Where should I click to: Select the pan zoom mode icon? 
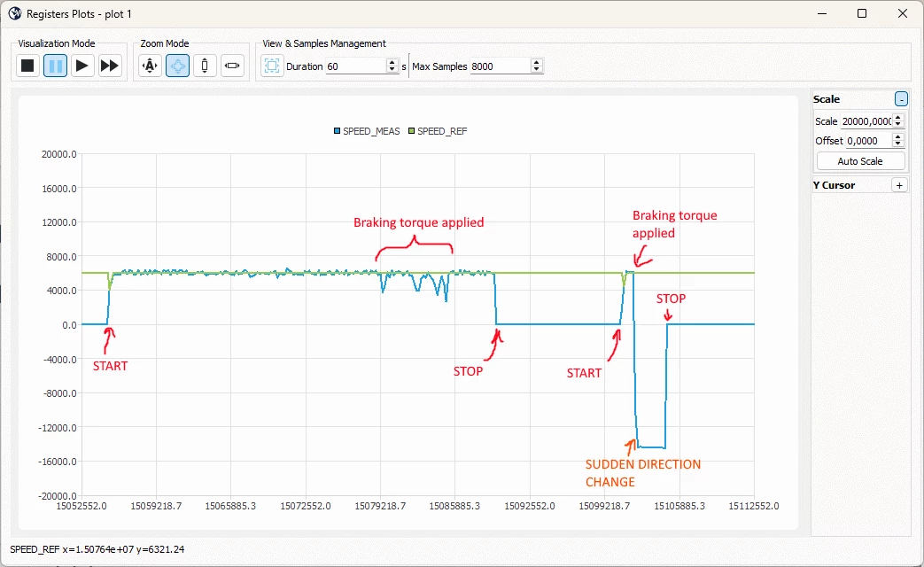click(x=177, y=66)
